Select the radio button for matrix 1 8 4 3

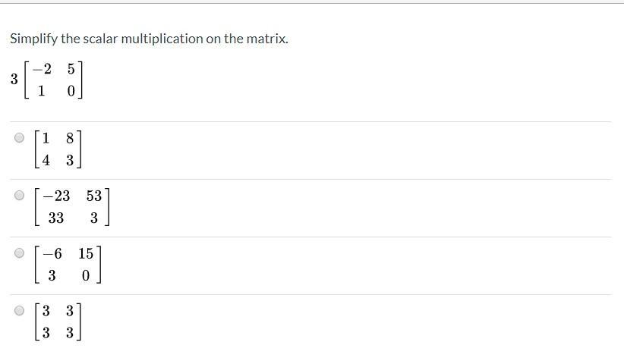coord(19,138)
